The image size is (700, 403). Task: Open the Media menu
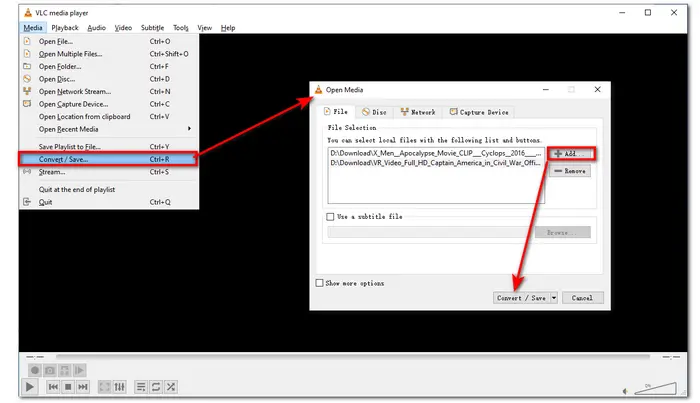pyautogui.click(x=33, y=28)
